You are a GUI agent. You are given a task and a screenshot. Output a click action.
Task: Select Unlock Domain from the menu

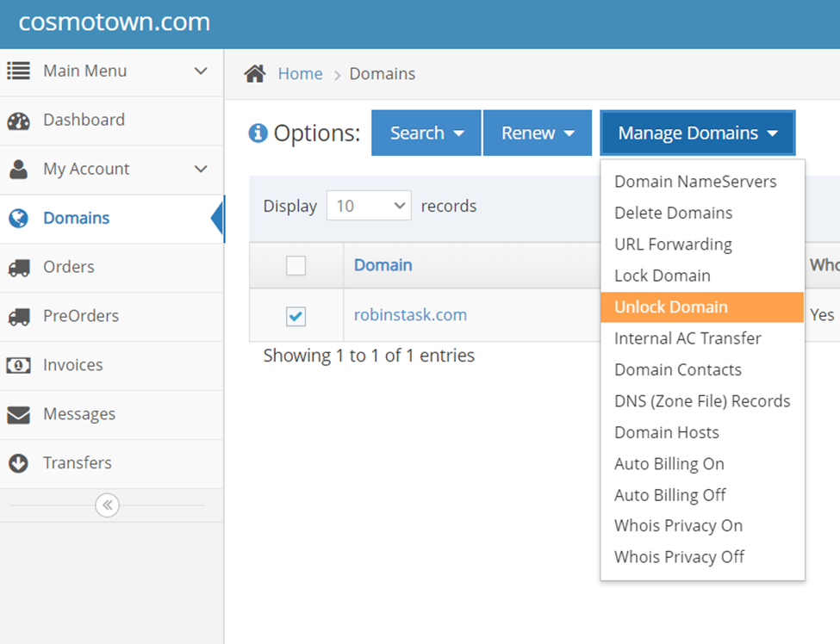(670, 307)
